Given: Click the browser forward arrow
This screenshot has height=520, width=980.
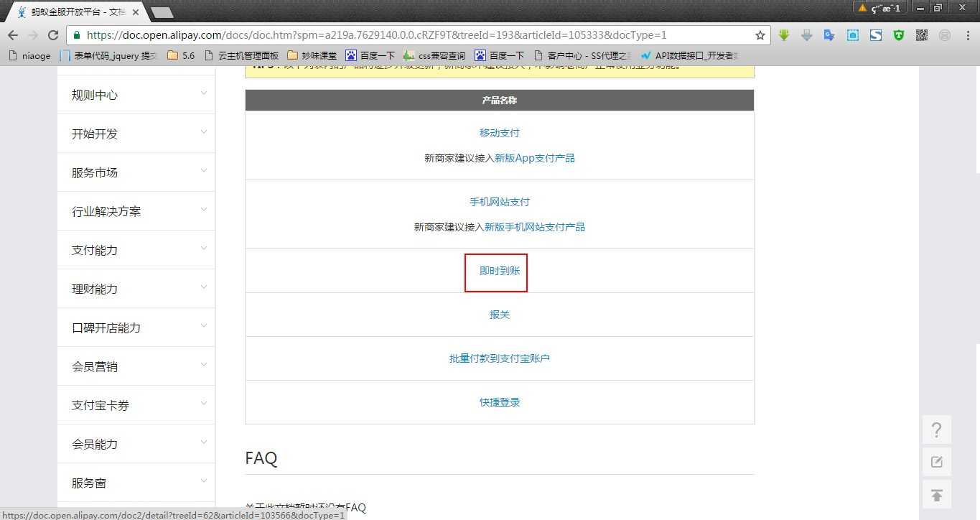Looking at the screenshot, I should pyautogui.click(x=32, y=35).
